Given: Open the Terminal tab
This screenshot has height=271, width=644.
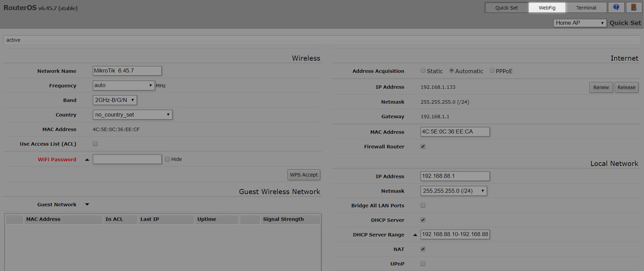Looking at the screenshot, I should [x=586, y=8].
